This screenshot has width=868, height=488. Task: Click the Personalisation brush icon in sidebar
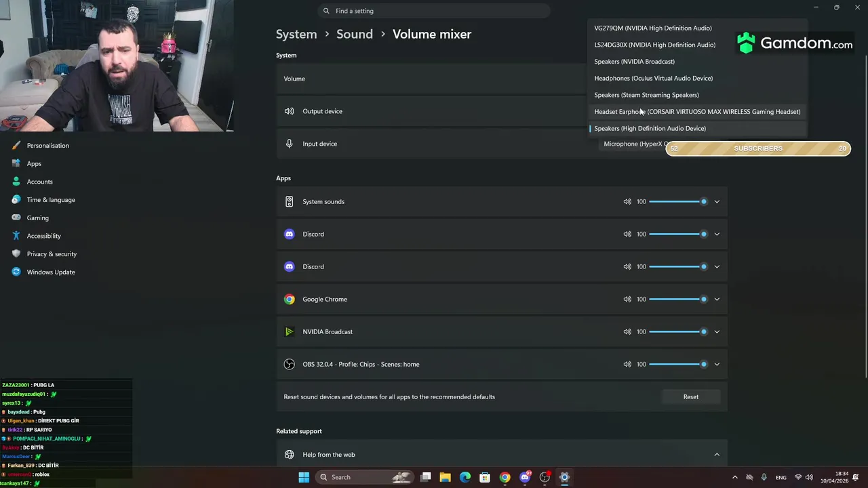(x=16, y=145)
